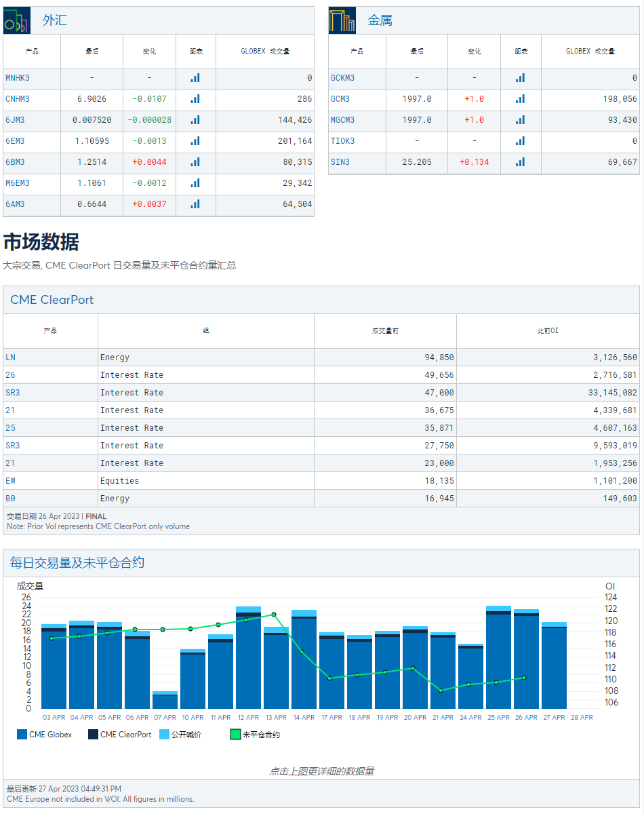
Task: Open chart icon for 6BM3 row
Action: click(x=195, y=162)
